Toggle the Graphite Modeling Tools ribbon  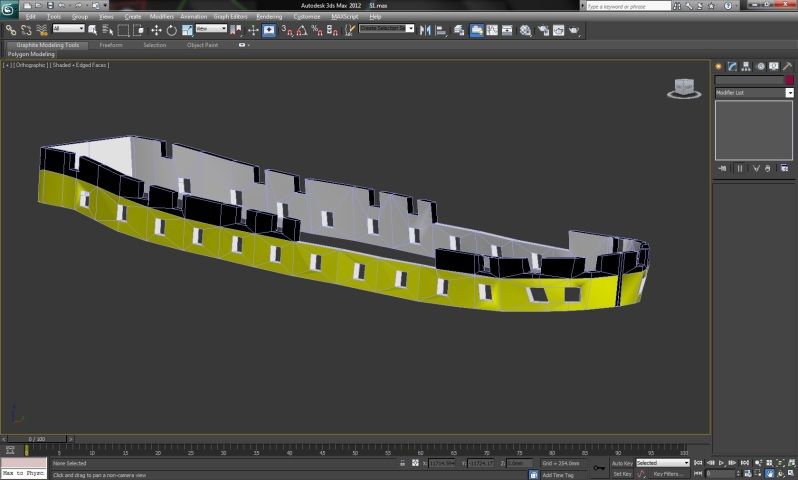coord(477,31)
